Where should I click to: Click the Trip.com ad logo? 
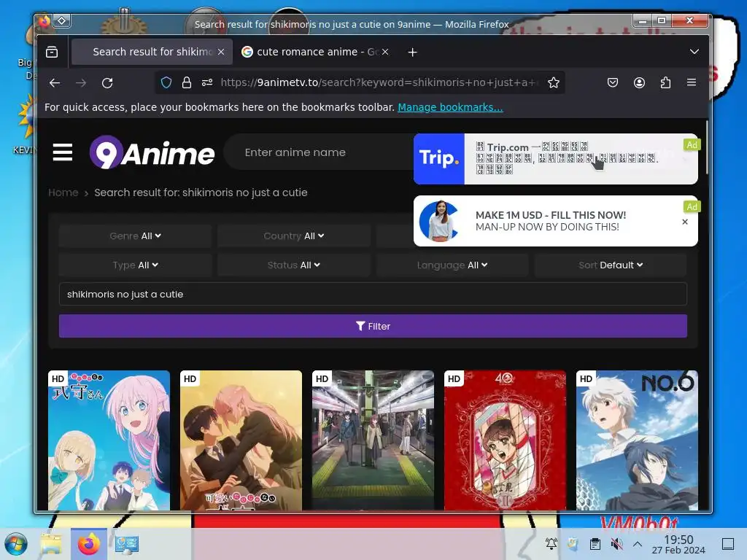point(438,158)
